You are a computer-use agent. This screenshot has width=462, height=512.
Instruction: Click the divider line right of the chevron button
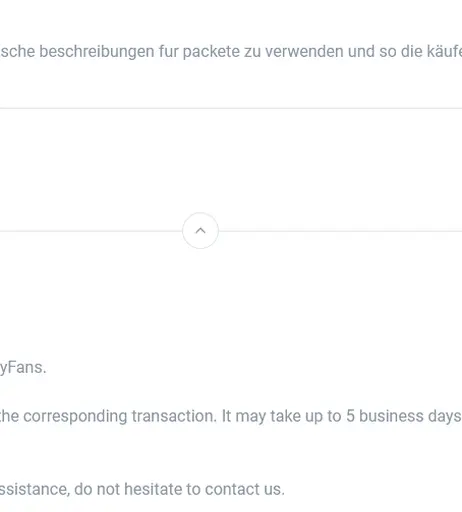340,231
